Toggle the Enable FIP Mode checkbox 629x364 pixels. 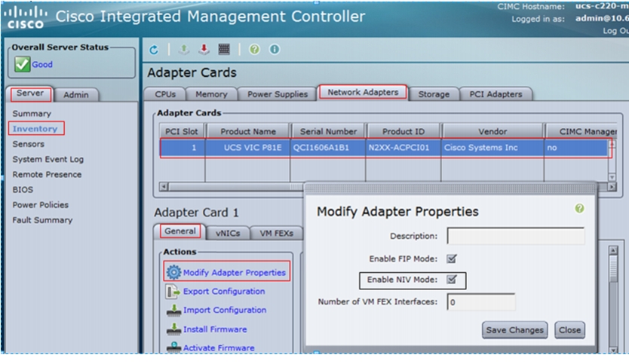point(452,258)
